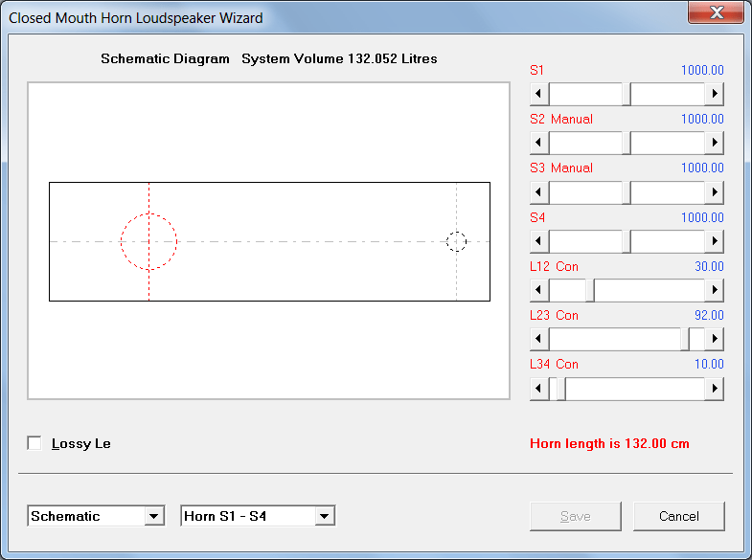The height and width of the screenshot is (560, 752).
Task: Click the S1 slider thumb
Action: coord(627,94)
